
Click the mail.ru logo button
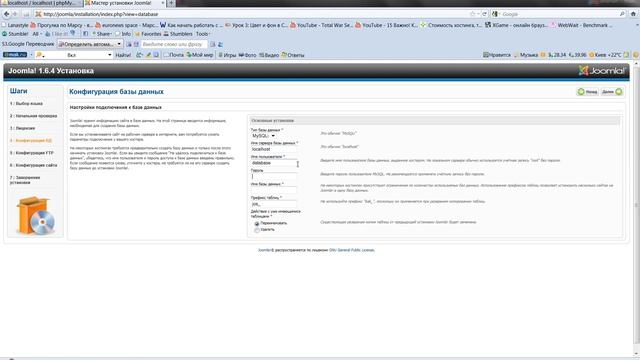(15, 55)
